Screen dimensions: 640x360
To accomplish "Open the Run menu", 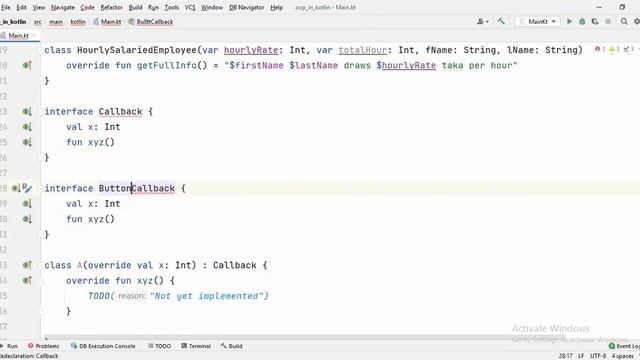I will (153, 7).
